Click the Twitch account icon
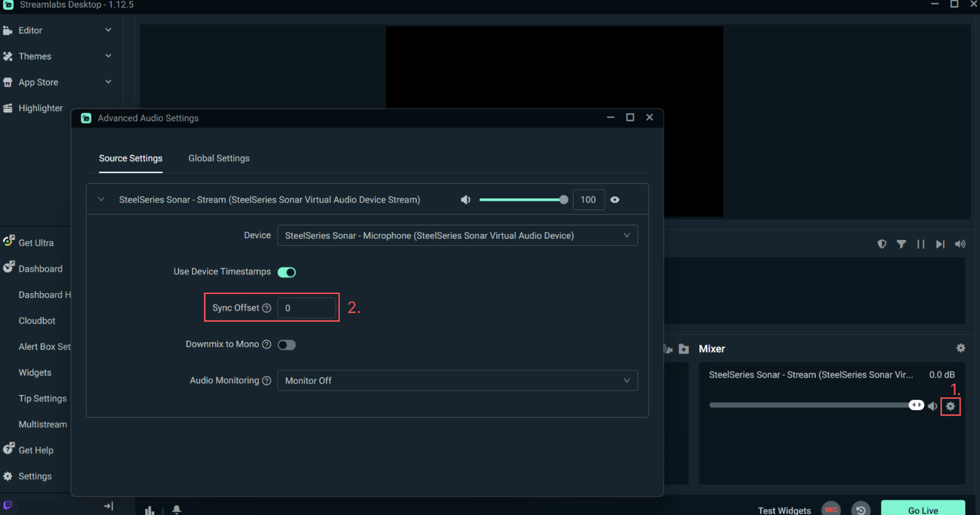980x515 pixels. pyautogui.click(x=8, y=505)
